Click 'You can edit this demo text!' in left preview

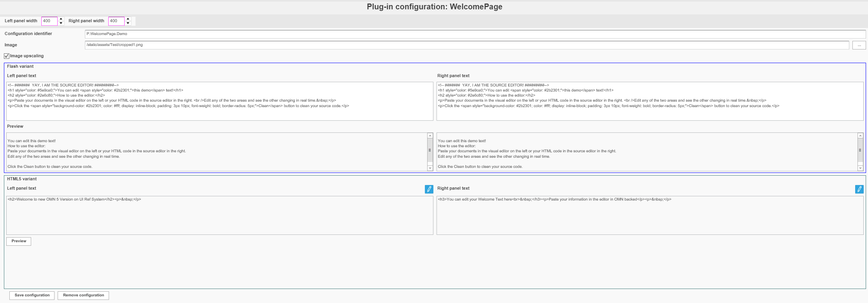coord(32,141)
